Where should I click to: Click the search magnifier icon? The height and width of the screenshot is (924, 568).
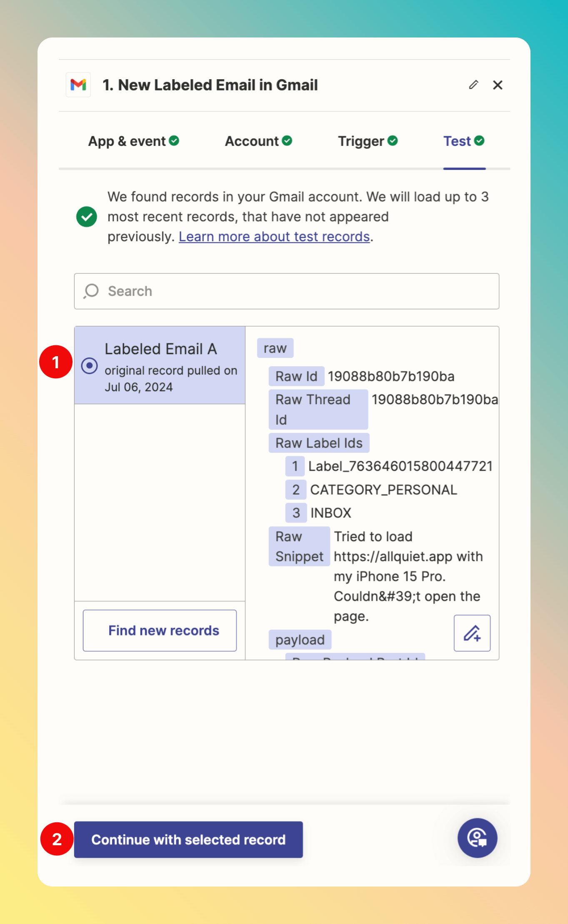[91, 291]
